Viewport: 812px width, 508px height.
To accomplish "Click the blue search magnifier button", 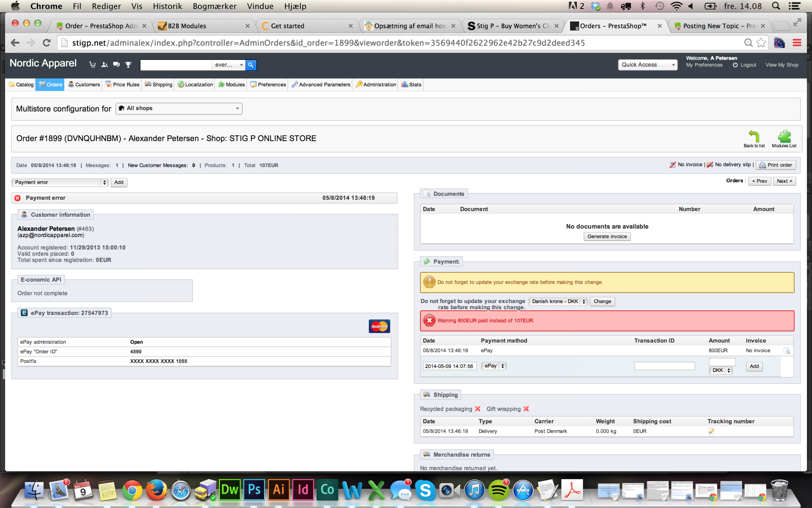I will (251, 65).
